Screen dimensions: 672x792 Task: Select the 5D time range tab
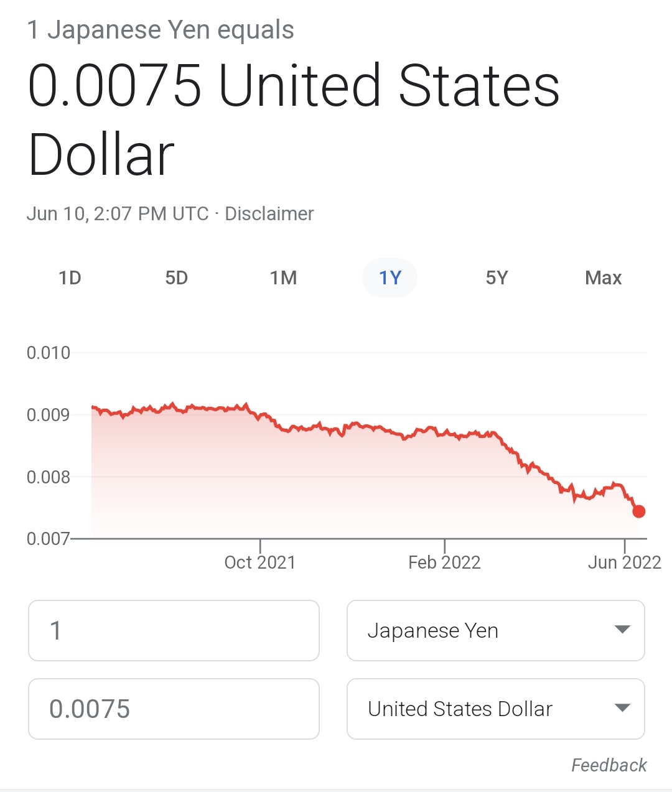pyautogui.click(x=176, y=277)
